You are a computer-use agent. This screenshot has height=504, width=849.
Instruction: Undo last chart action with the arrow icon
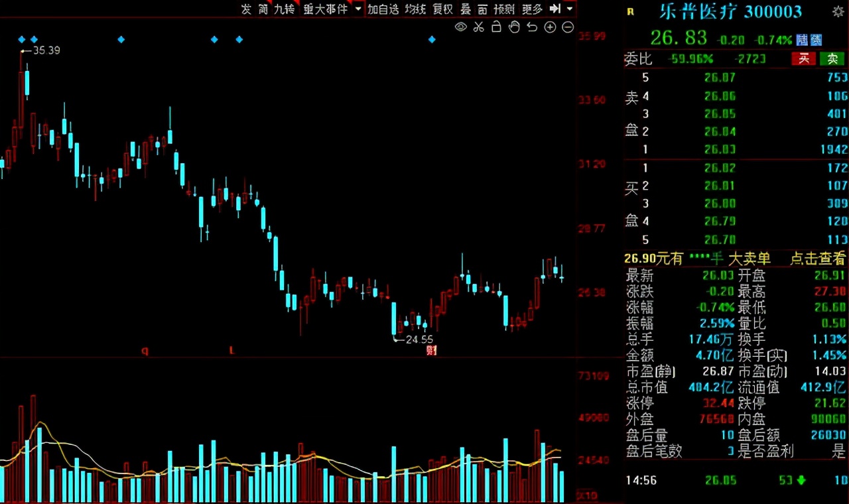tap(532, 27)
